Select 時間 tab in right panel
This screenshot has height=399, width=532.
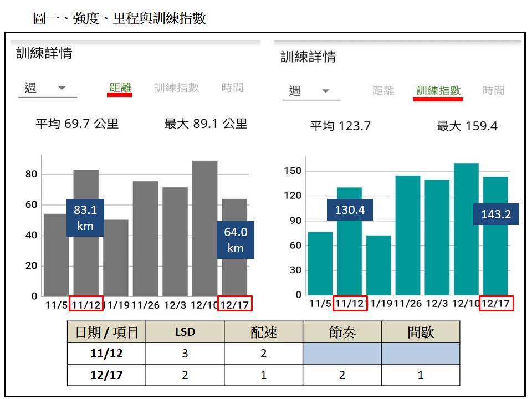coord(493,91)
